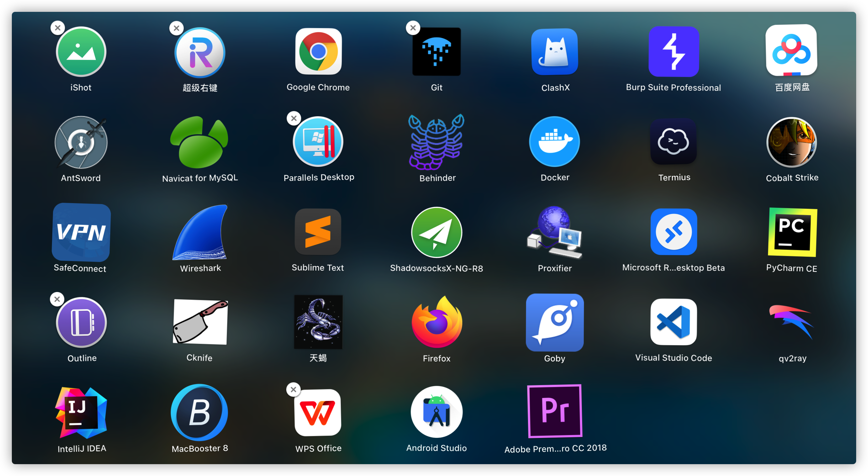868x476 pixels.
Task: Remove Git via its delete badge
Action: [x=413, y=28]
